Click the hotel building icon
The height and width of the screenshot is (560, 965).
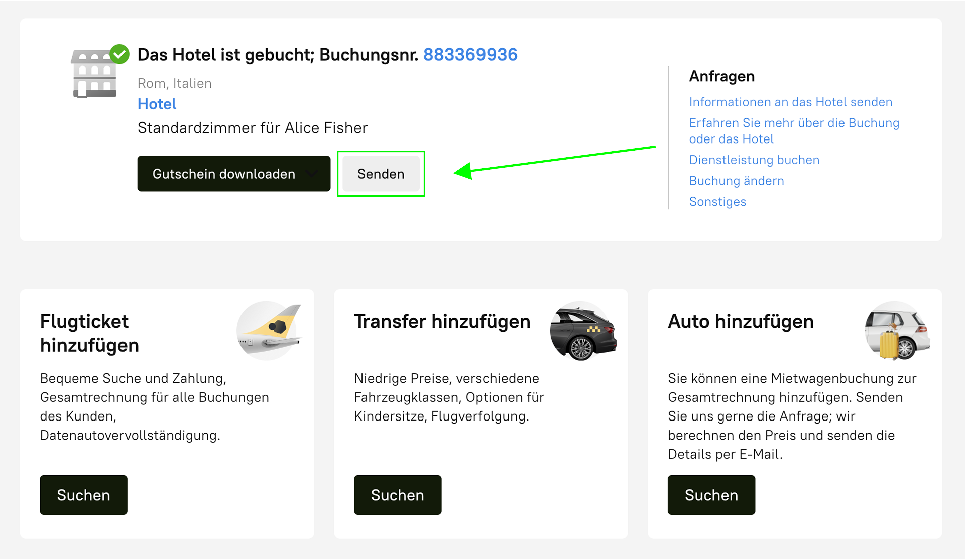(x=94, y=75)
